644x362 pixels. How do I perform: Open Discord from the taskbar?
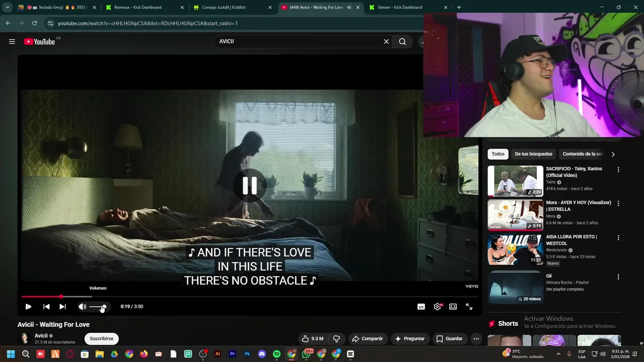click(x=262, y=354)
